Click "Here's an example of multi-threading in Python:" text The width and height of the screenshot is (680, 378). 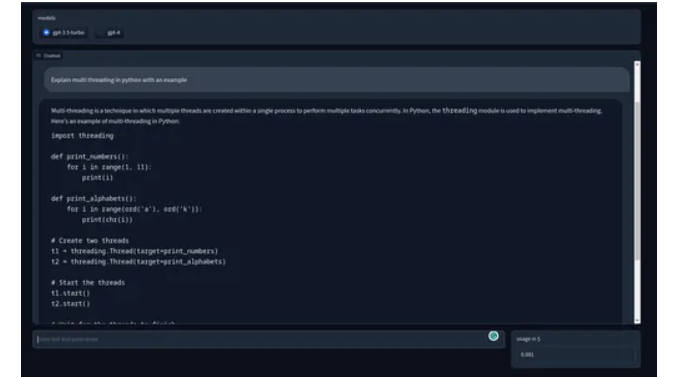click(115, 121)
